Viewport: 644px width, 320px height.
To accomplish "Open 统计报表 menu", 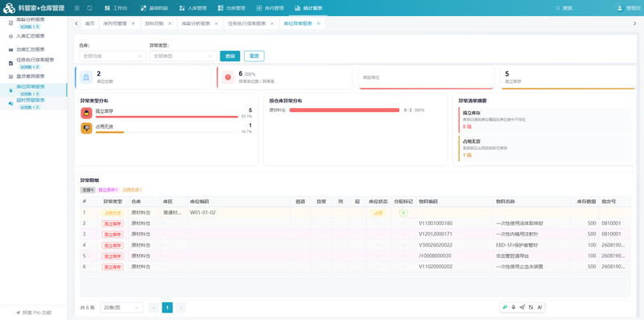I will click(x=308, y=8).
